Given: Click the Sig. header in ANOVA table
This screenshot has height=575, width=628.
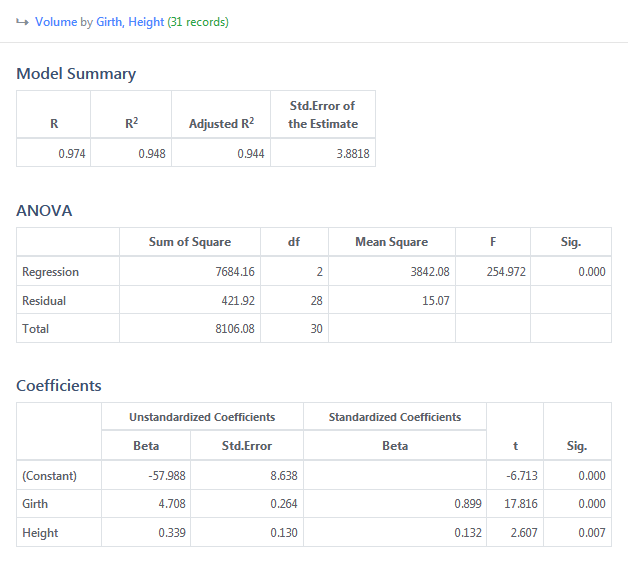Looking at the screenshot, I should click(571, 242).
